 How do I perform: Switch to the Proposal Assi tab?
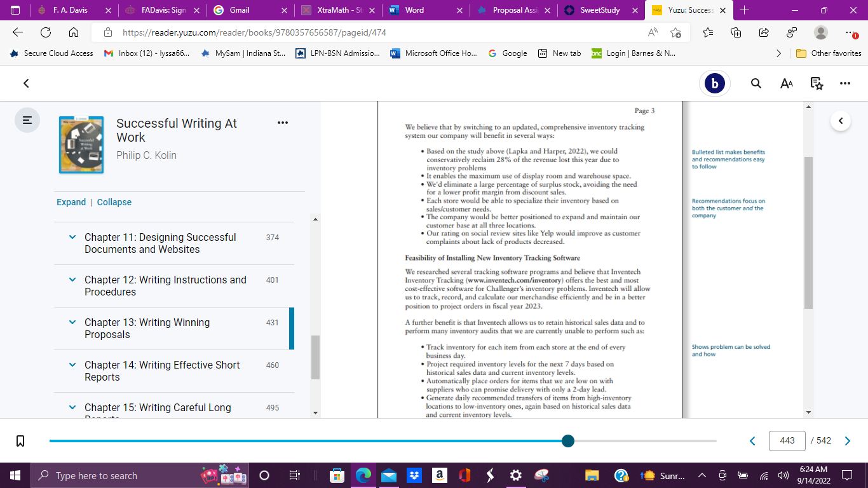[512, 10]
